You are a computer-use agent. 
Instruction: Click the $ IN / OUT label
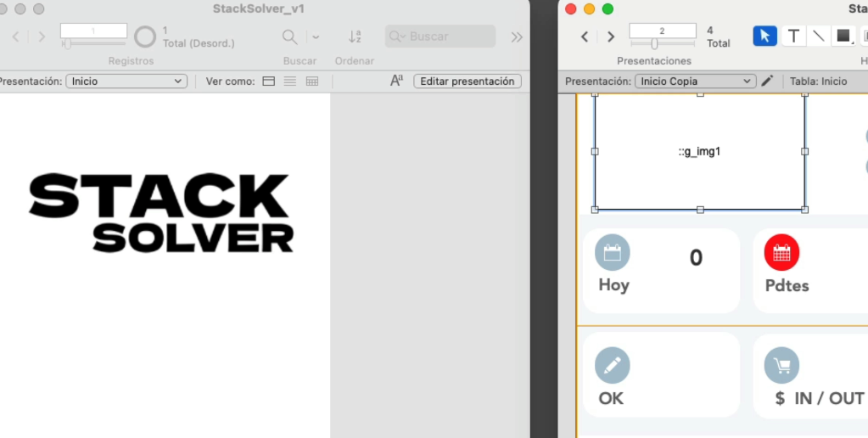[x=820, y=398]
